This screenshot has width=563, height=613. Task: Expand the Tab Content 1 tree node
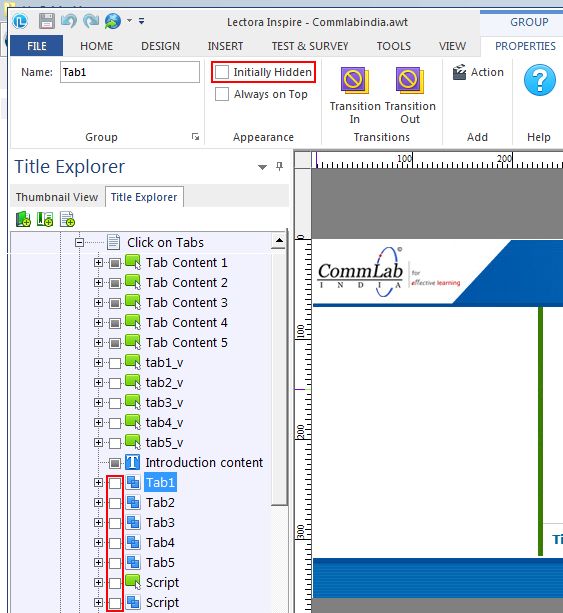pyautogui.click(x=99, y=263)
